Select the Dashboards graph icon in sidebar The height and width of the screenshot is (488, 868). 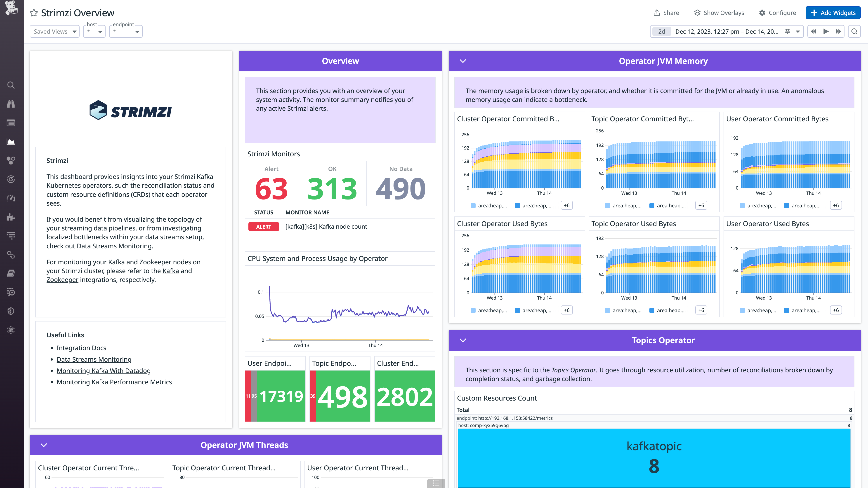point(11,142)
